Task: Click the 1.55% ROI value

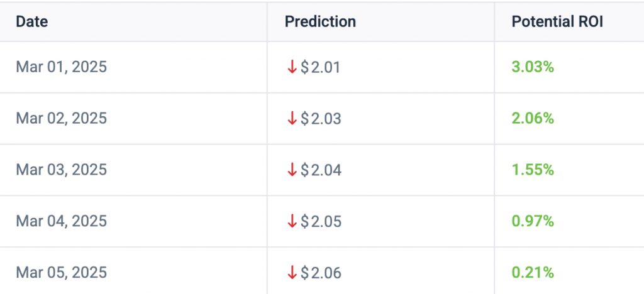Action: pos(533,170)
